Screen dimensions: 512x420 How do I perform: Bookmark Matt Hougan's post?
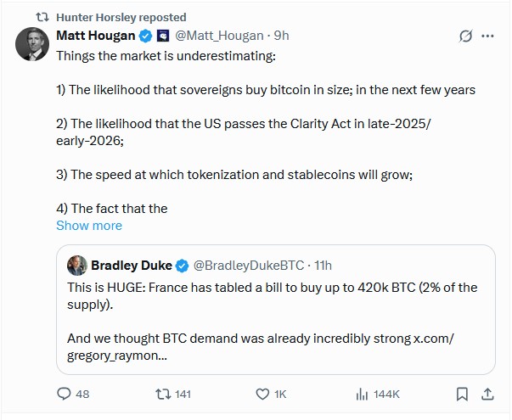point(462,394)
